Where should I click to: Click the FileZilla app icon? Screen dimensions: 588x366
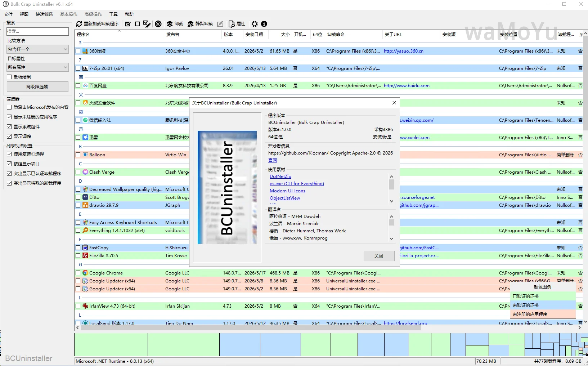click(x=85, y=256)
